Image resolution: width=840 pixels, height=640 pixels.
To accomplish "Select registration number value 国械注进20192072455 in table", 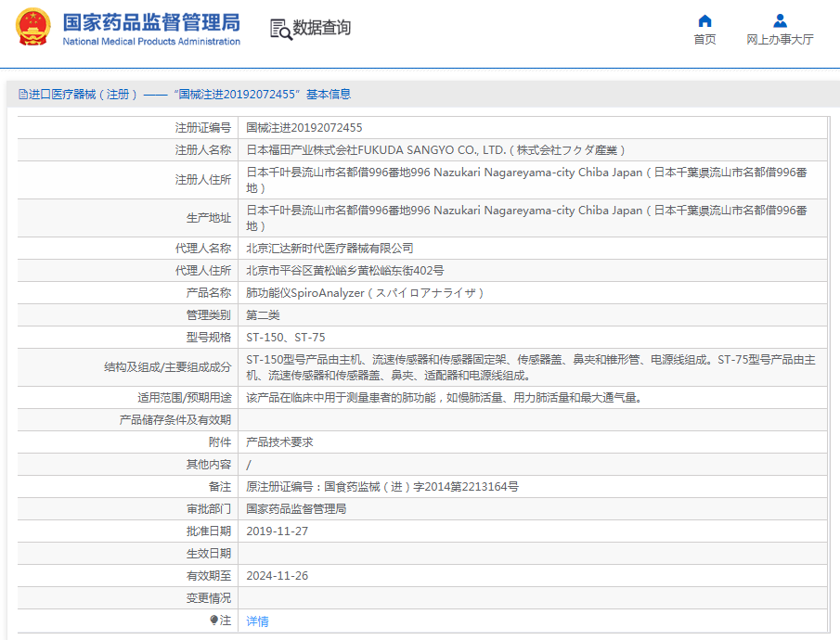I will [x=304, y=128].
